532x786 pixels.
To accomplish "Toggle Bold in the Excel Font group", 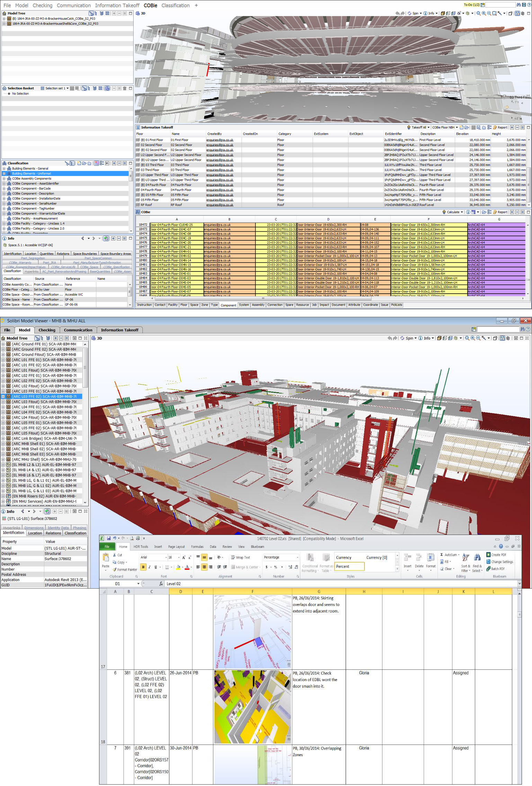I will click(143, 567).
